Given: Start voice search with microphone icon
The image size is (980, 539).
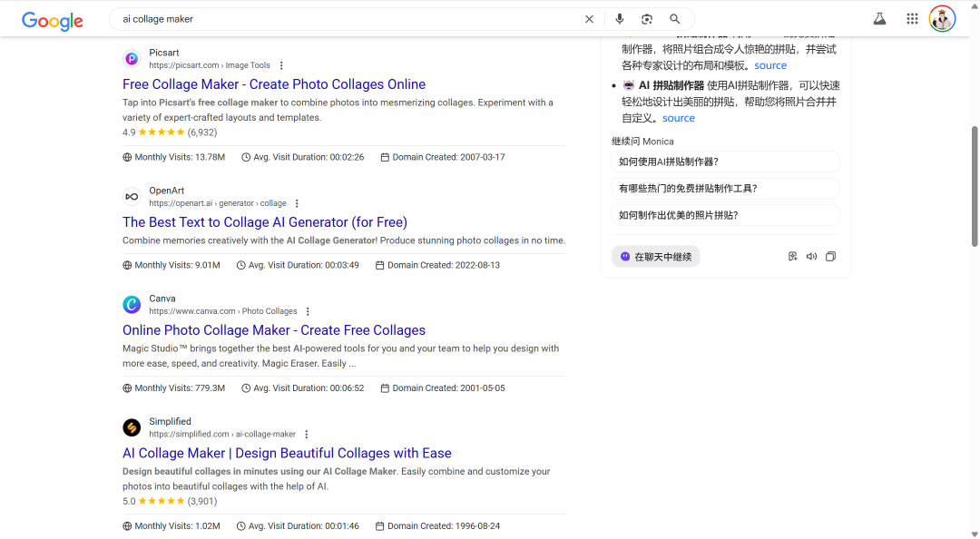Looking at the screenshot, I should coord(620,19).
